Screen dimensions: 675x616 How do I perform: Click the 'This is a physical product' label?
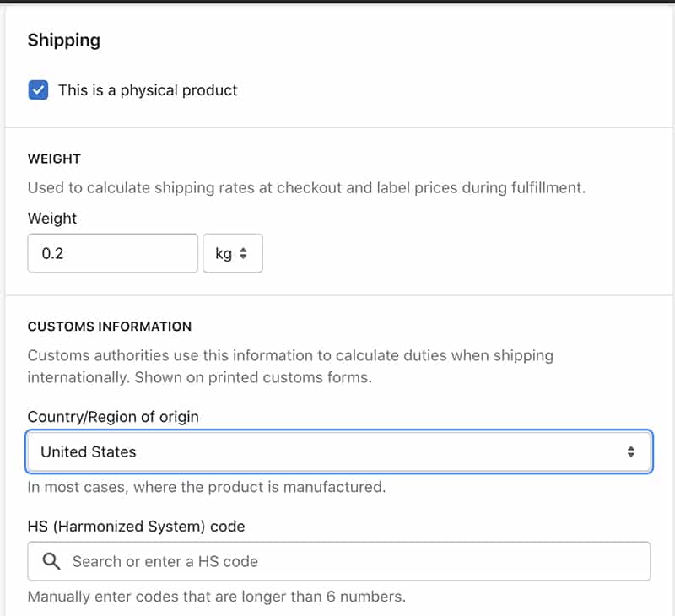tap(148, 90)
